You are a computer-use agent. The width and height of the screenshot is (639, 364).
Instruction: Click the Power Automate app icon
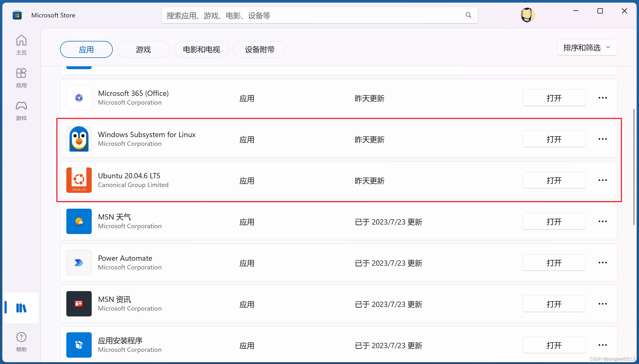pos(79,263)
